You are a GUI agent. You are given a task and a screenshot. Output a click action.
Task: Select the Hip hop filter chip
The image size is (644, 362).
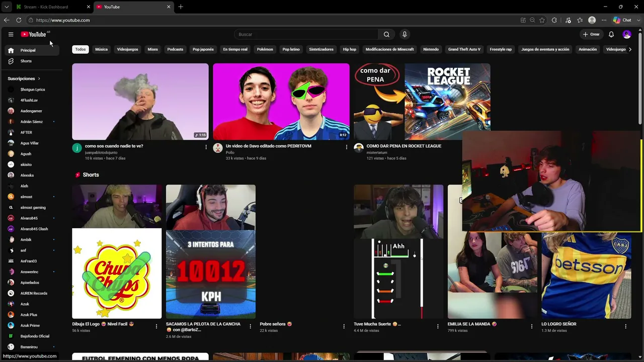349,49
